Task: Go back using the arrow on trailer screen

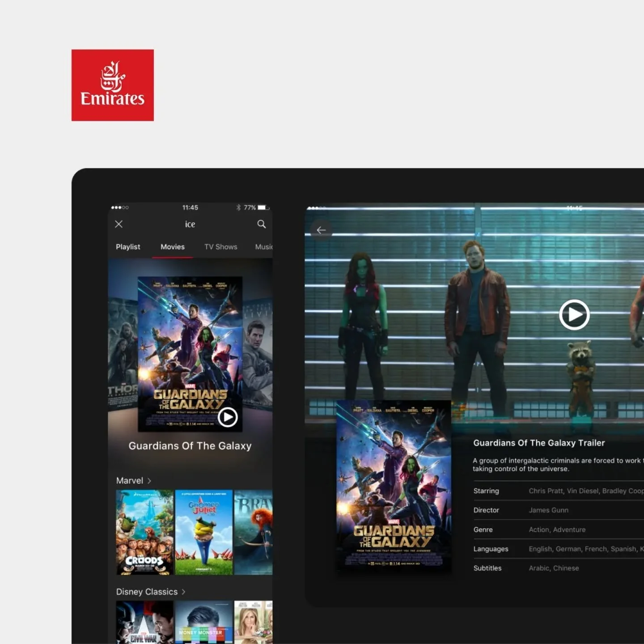Action: (x=321, y=230)
